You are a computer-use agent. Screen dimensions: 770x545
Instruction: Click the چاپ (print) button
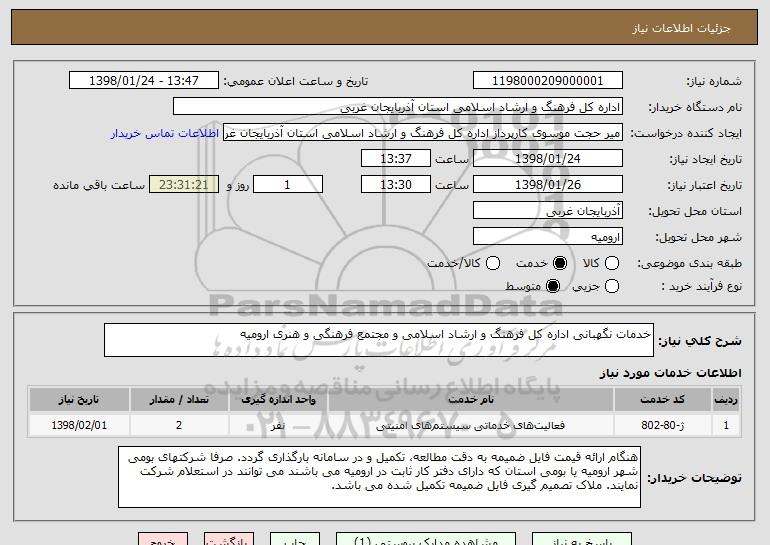tap(295, 540)
